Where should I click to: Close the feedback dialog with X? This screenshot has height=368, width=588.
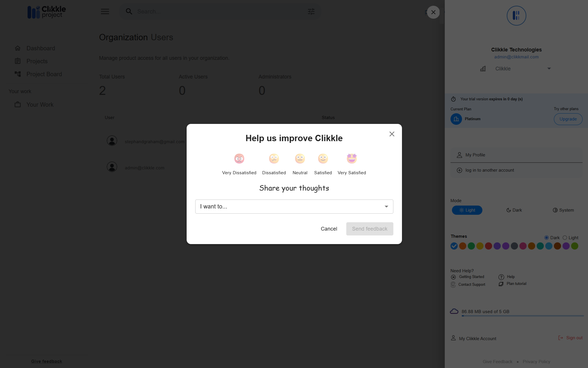click(x=392, y=134)
